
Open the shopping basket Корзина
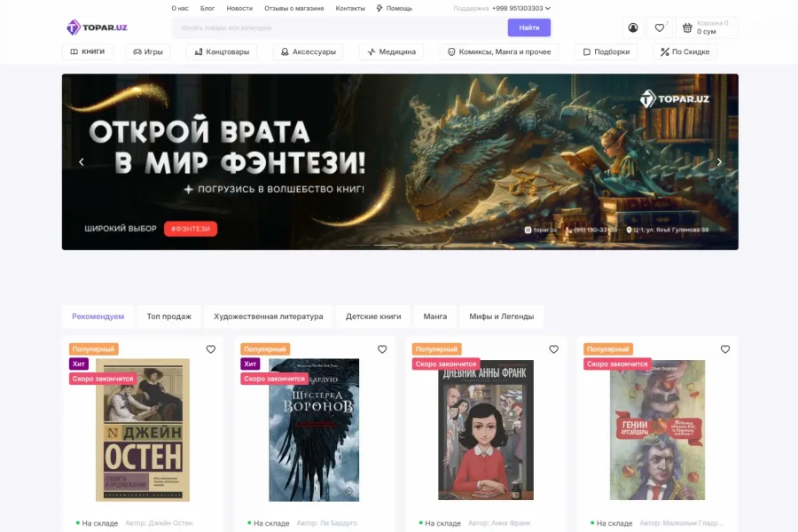point(707,28)
